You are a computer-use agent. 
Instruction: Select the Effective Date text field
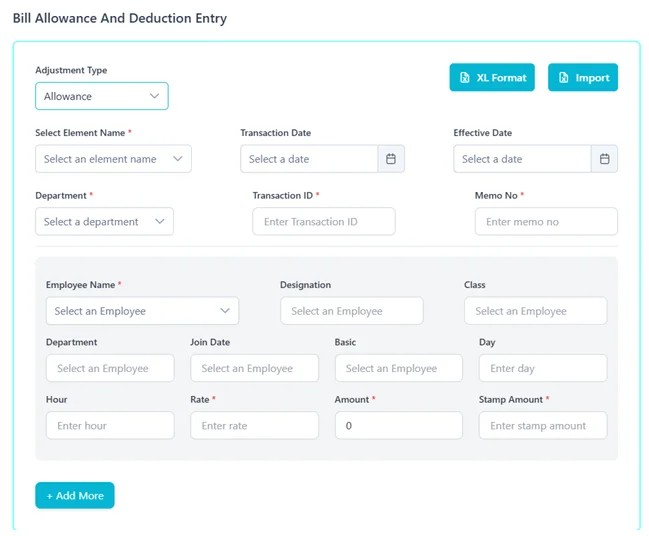pos(521,159)
